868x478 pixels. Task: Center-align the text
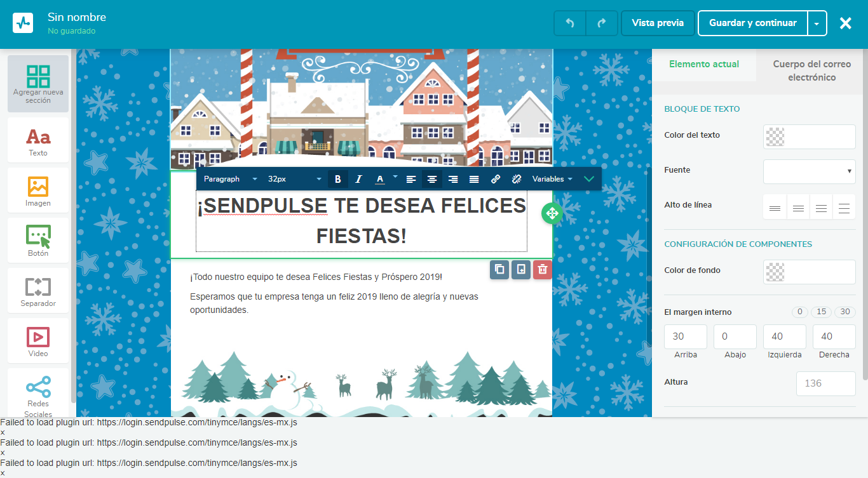[432, 179]
